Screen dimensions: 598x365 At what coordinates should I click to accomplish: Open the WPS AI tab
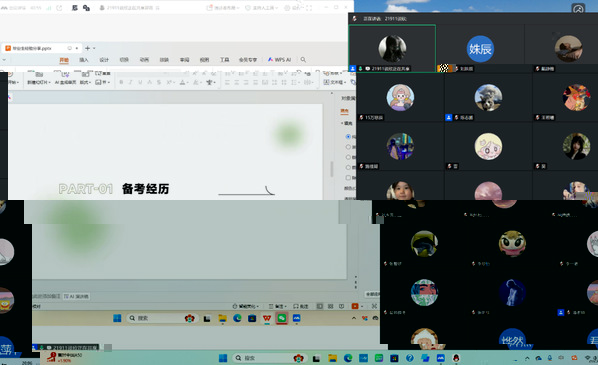[x=280, y=60]
